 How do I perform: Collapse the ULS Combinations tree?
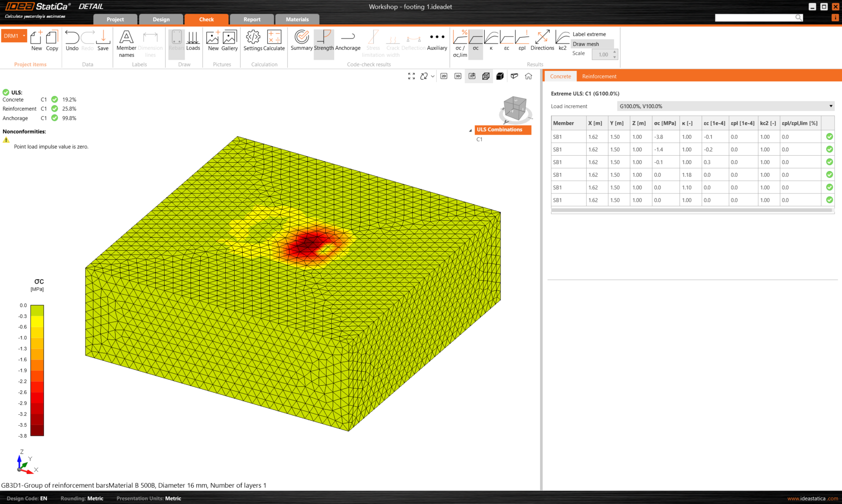point(470,130)
